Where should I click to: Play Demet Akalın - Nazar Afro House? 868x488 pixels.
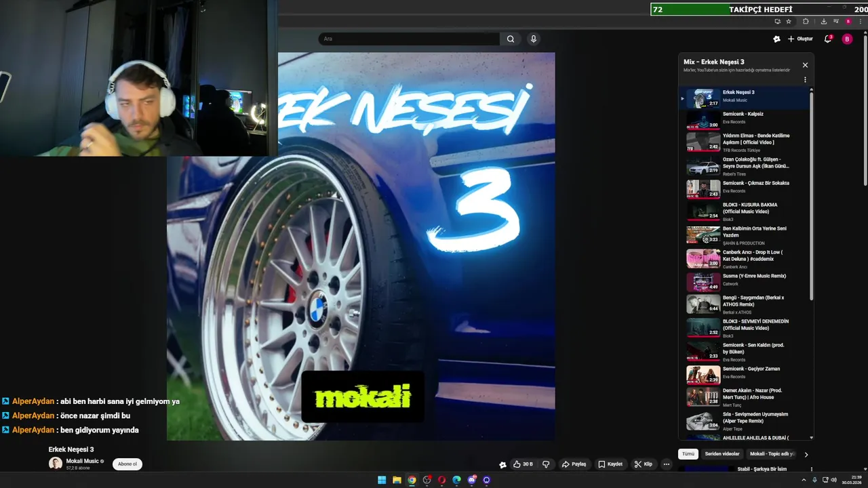point(744,397)
